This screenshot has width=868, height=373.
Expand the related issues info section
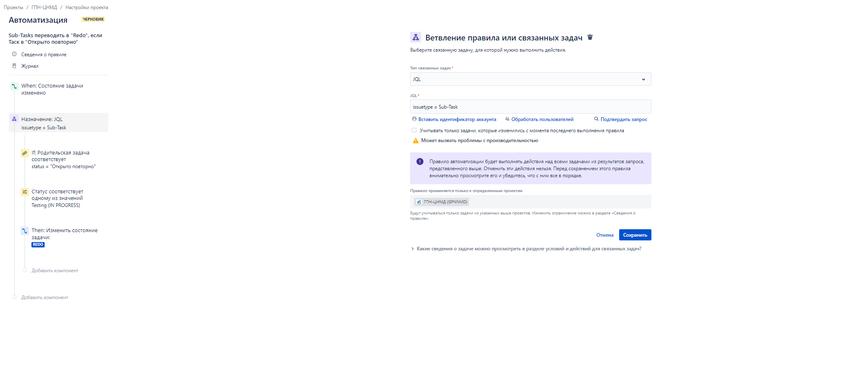[526, 249]
